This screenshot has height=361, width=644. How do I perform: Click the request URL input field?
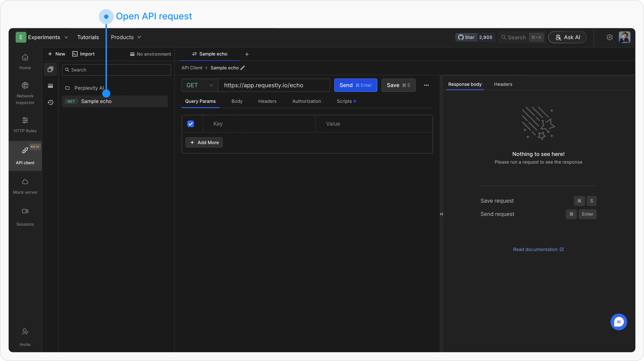pos(274,85)
